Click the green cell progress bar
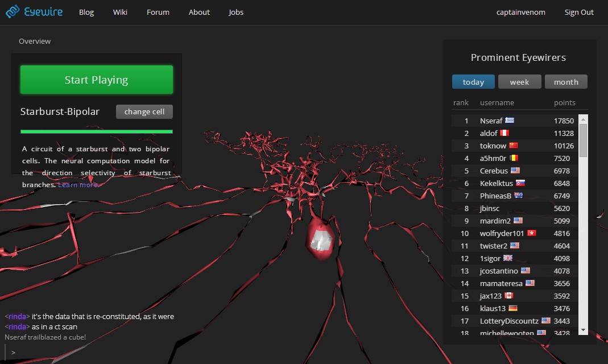The width and height of the screenshot is (608, 364). [97, 131]
